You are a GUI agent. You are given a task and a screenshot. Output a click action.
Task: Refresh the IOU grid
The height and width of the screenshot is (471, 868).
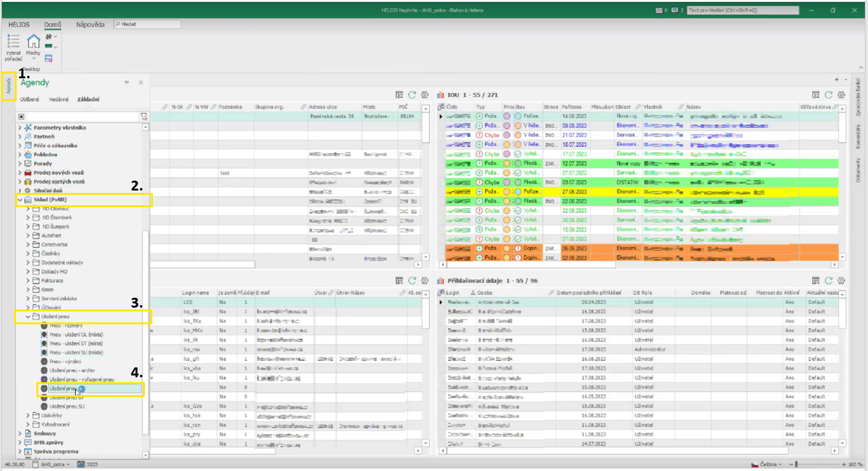point(829,95)
